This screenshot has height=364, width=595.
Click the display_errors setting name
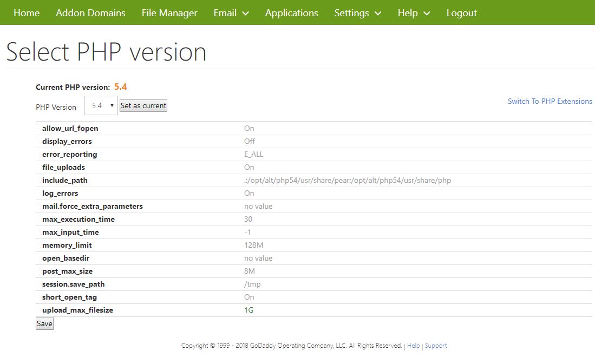67,141
